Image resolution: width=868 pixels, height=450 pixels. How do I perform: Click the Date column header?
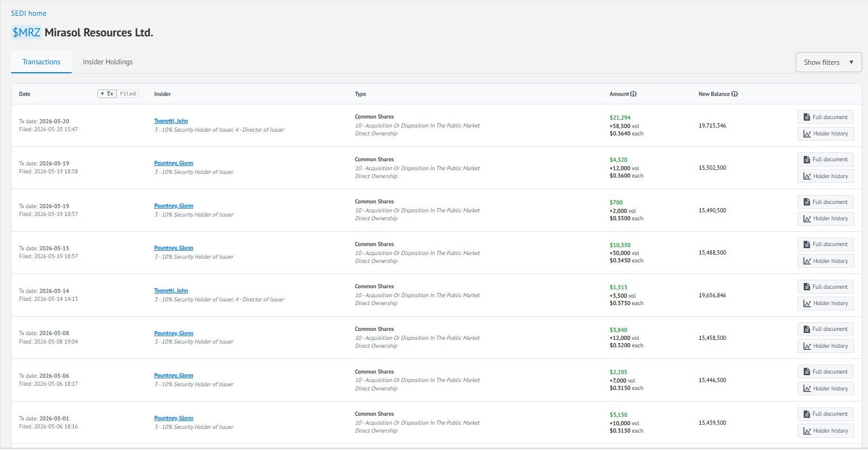[x=25, y=94]
